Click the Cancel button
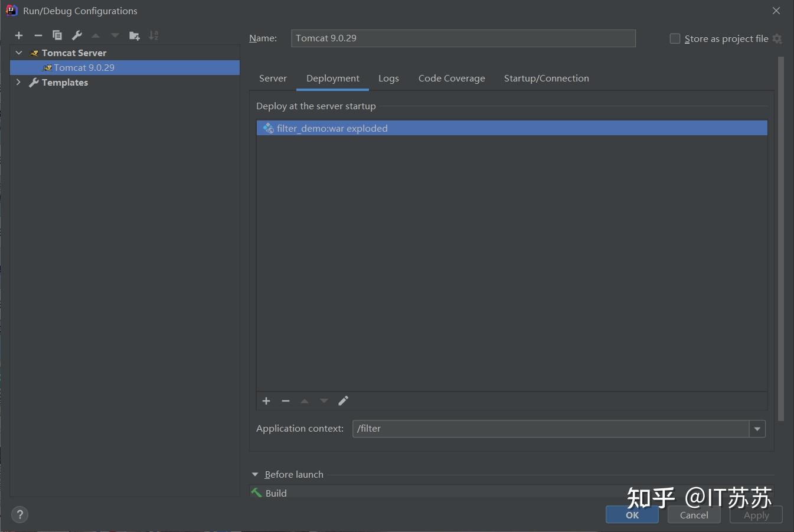Screen dimensions: 794x532 tap(694, 515)
